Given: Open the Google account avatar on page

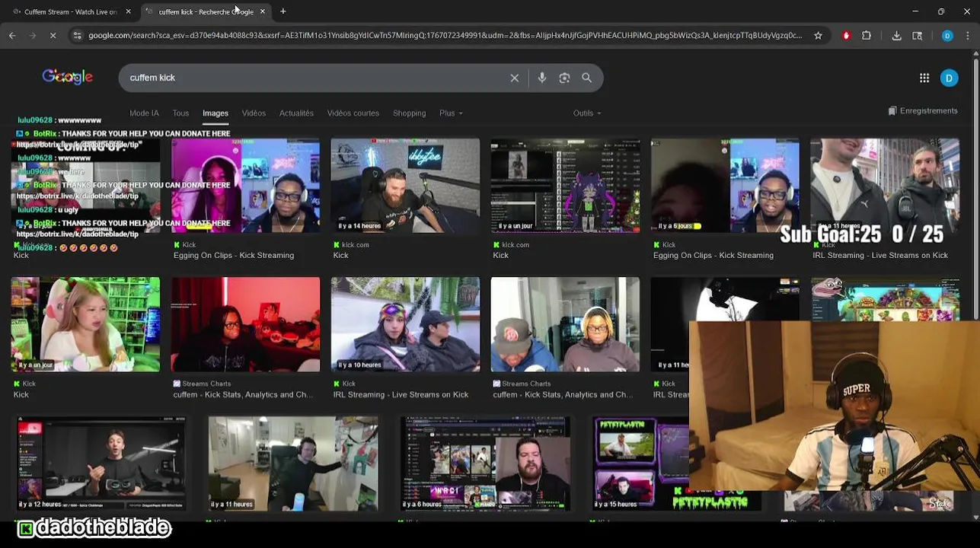Looking at the screenshot, I should [950, 78].
